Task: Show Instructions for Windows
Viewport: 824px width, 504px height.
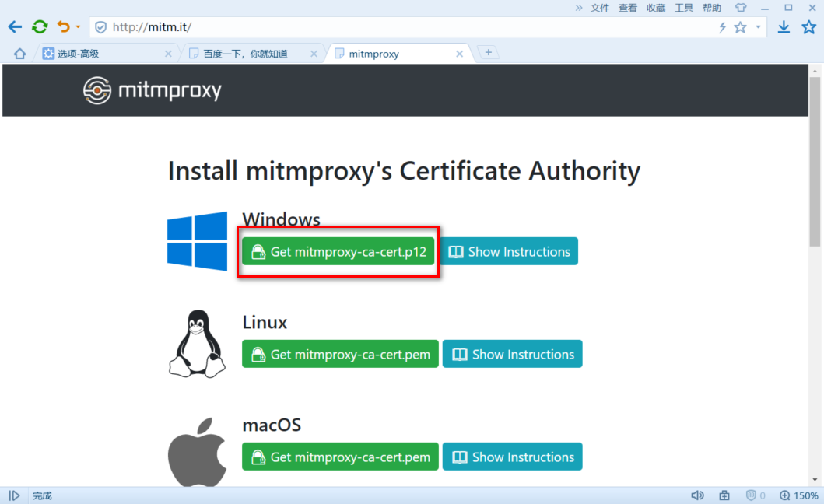Action: [509, 251]
